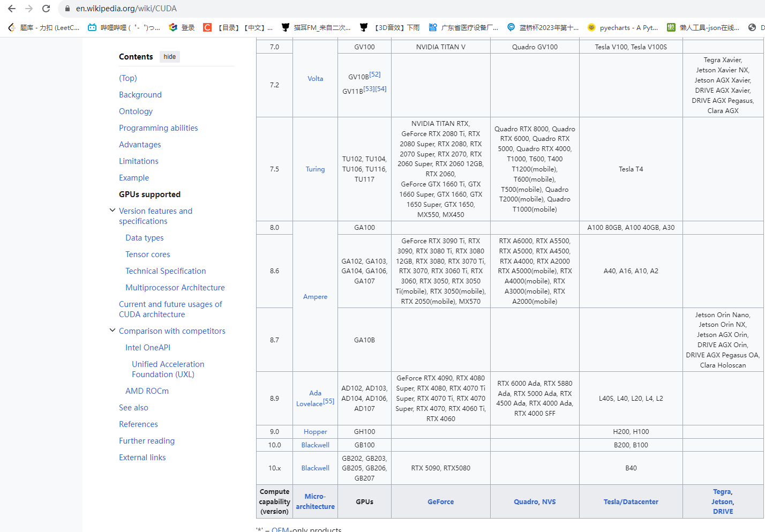Collapse Comparison with competitors section
Screen dimensions: 765x532
coord(112,331)
